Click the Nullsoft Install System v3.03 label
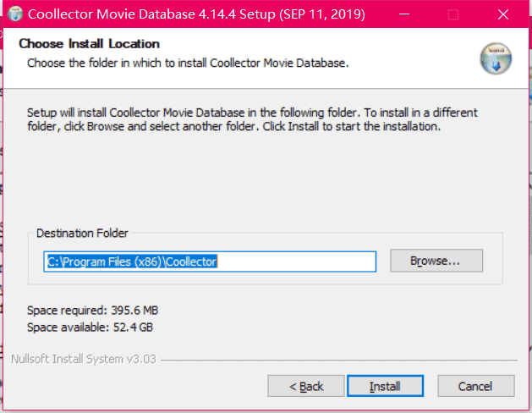This screenshot has width=532, height=413. pyautogui.click(x=84, y=359)
